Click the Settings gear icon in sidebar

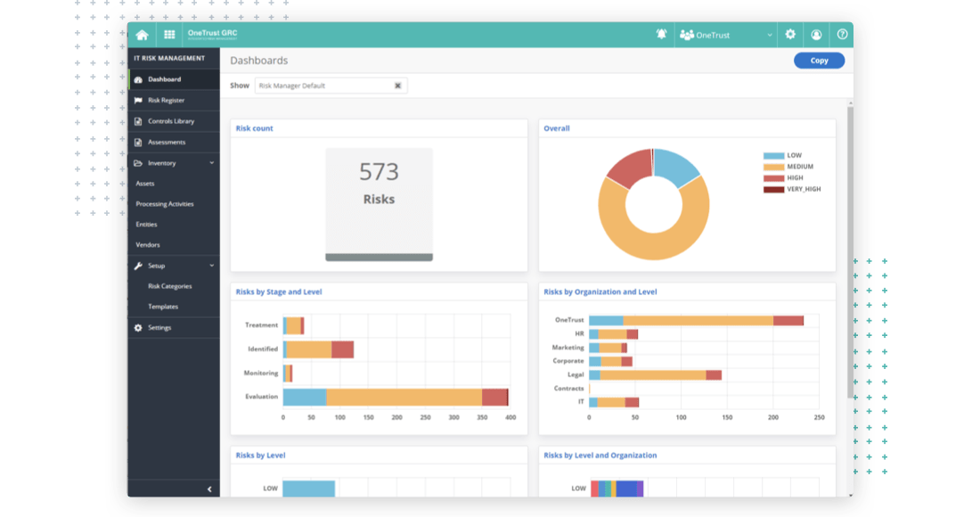pyautogui.click(x=138, y=327)
